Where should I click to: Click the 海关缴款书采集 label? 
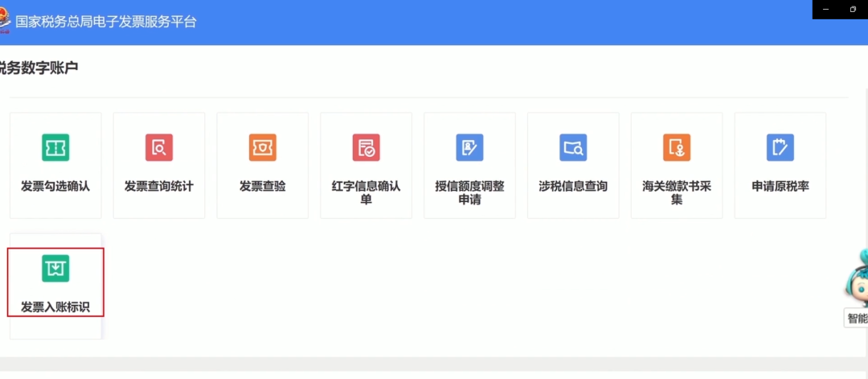click(677, 193)
